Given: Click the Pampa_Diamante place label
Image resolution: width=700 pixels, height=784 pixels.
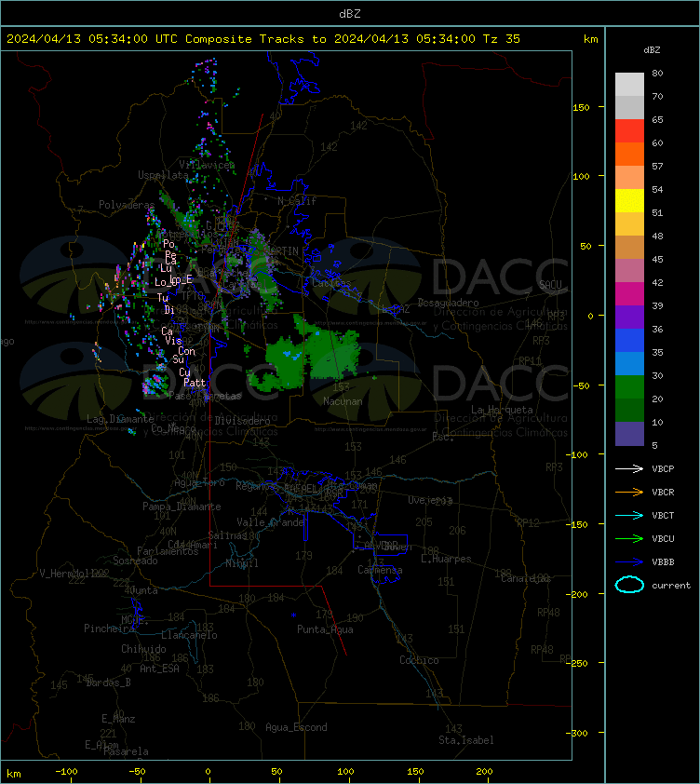Looking at the screenshot, I should (182, 506).
